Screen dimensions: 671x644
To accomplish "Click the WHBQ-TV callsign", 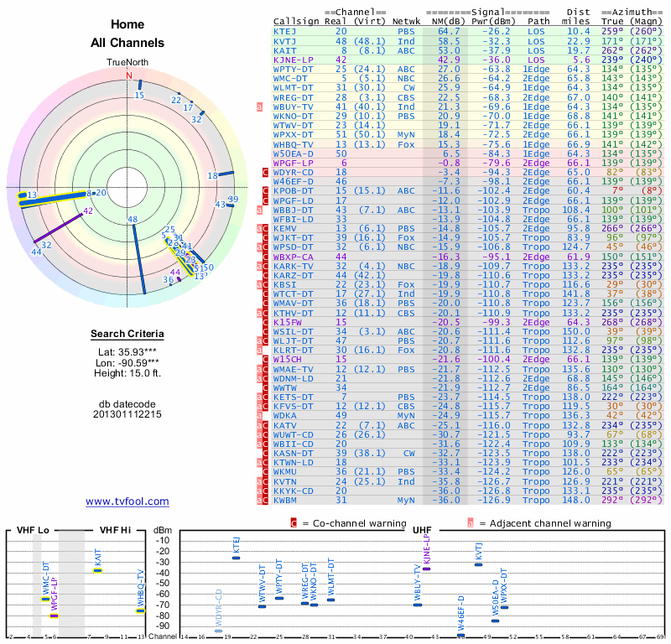I will (294, 144).
